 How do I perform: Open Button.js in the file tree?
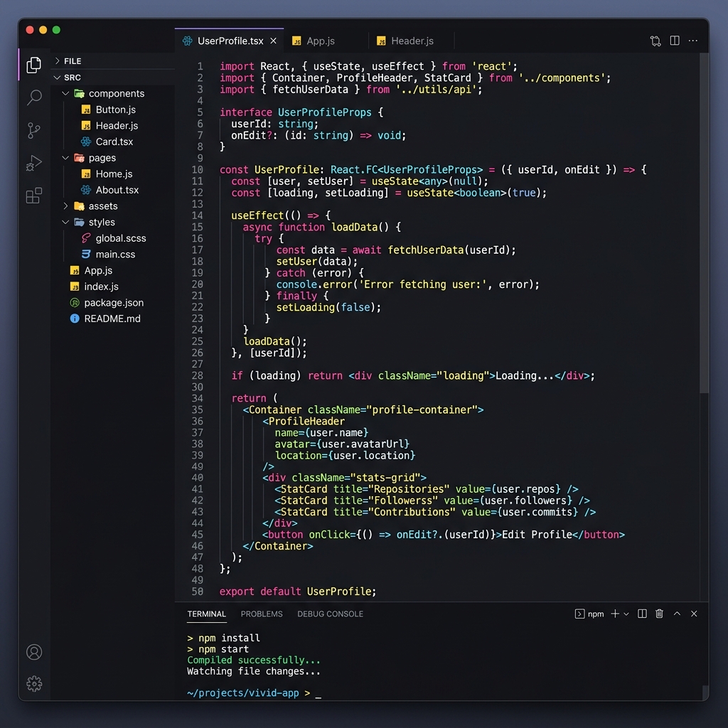coord(116,109)
